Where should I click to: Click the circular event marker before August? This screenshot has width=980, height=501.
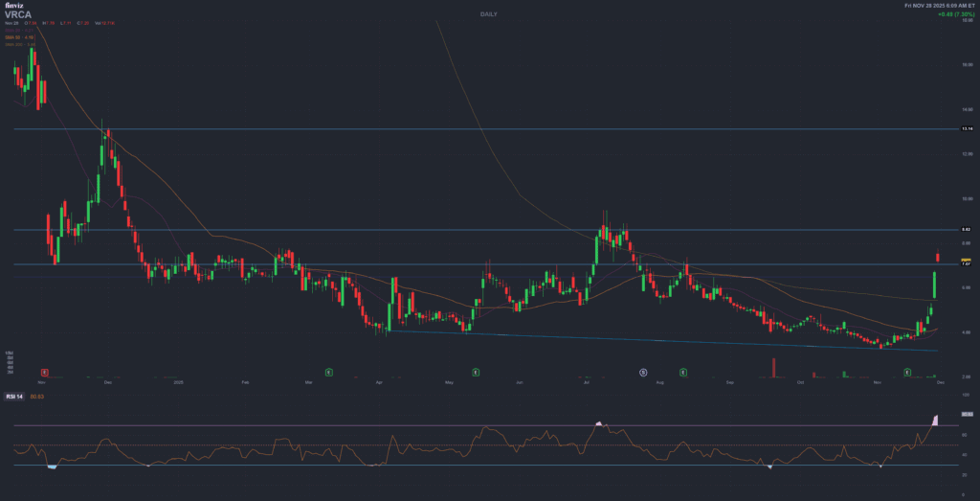pos(643,371)
